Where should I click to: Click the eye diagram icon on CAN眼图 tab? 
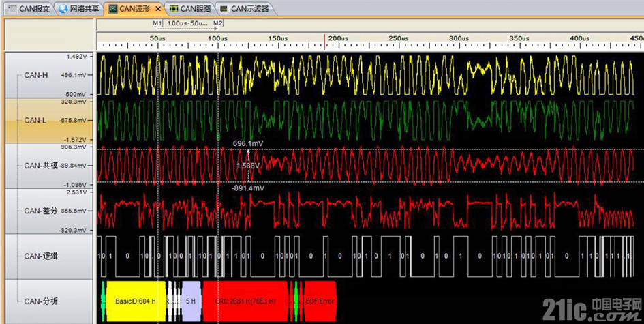pyautogui.click(x=174, y=9)
